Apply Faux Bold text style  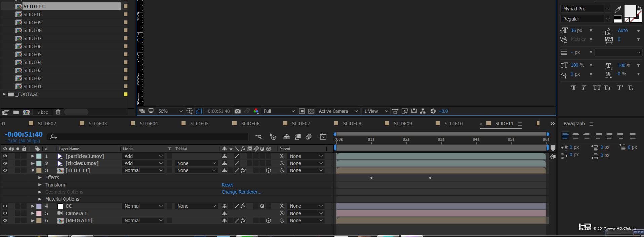click(x=573, y=88)
